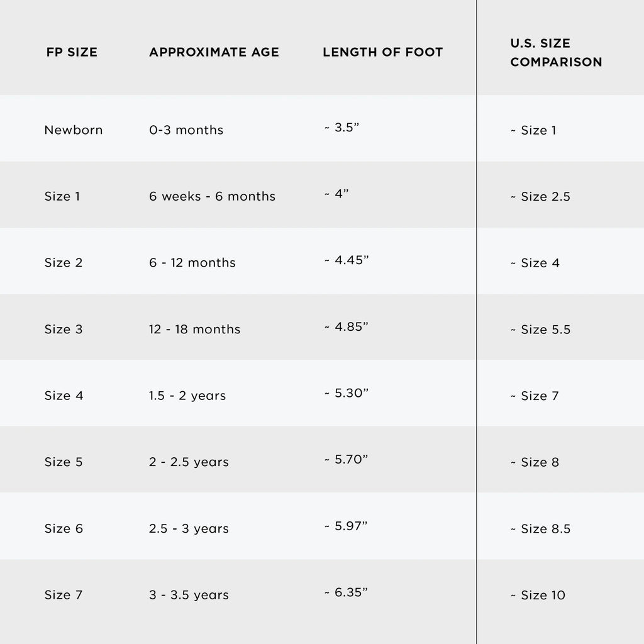Image resolution: width=644 pixels, height=644 pixels.
Task: Click the FP SIZE column header
Action: [72, 52]
